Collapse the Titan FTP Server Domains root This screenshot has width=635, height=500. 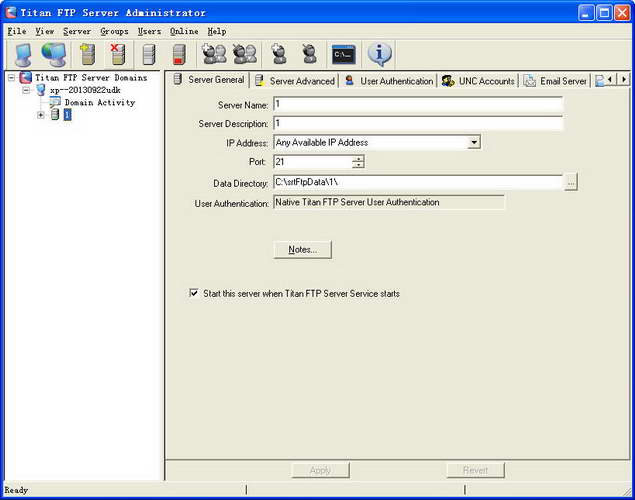coord(11,77)
